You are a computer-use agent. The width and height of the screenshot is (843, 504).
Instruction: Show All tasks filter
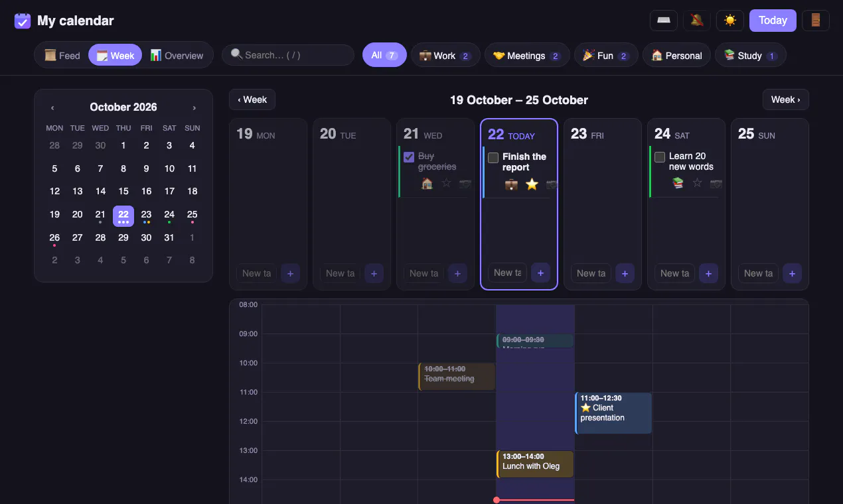[384, 55]
